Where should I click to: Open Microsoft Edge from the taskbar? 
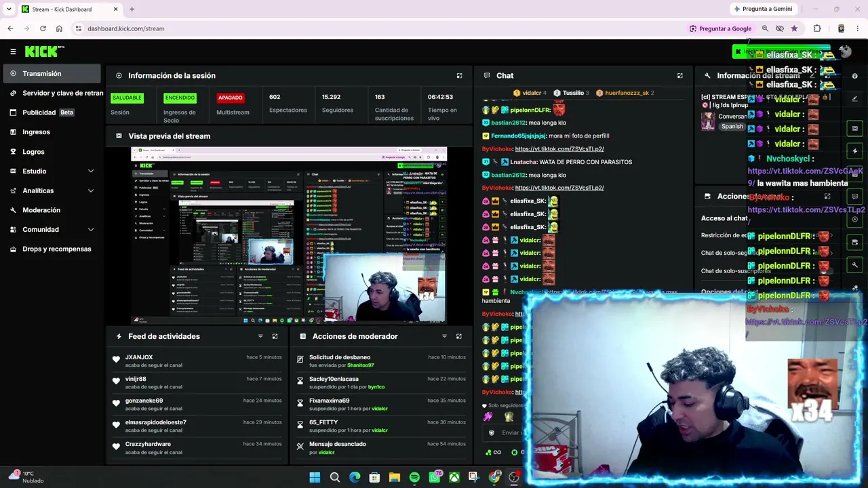pyautogui.click(x=355, y=478)
